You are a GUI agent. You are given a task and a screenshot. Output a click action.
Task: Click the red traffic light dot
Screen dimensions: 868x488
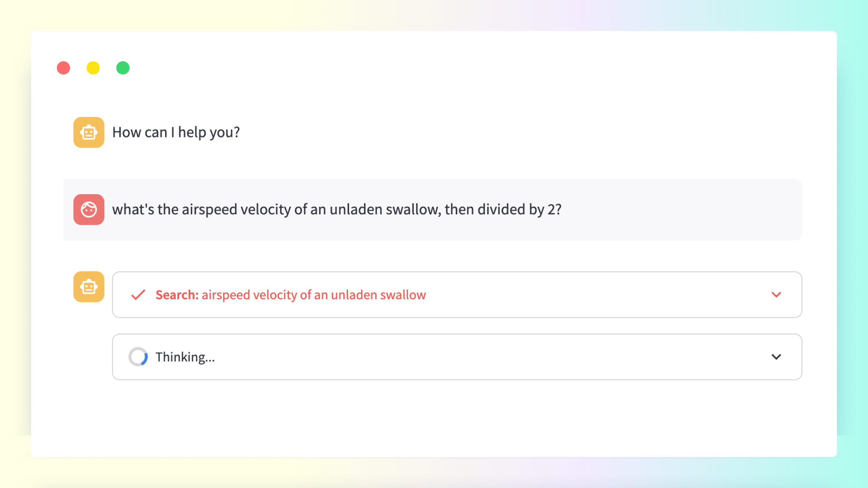click(63, 68)
